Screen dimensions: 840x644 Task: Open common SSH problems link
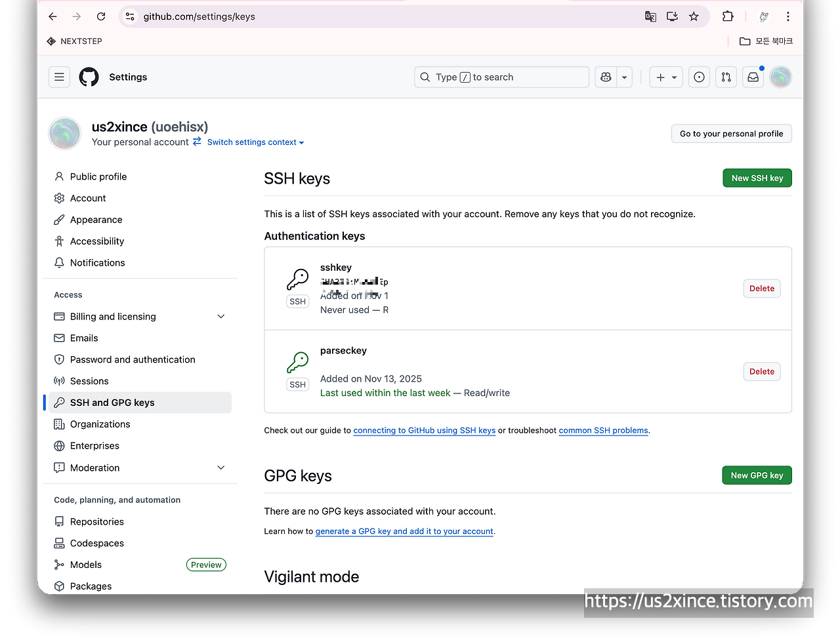click(603, 431)
